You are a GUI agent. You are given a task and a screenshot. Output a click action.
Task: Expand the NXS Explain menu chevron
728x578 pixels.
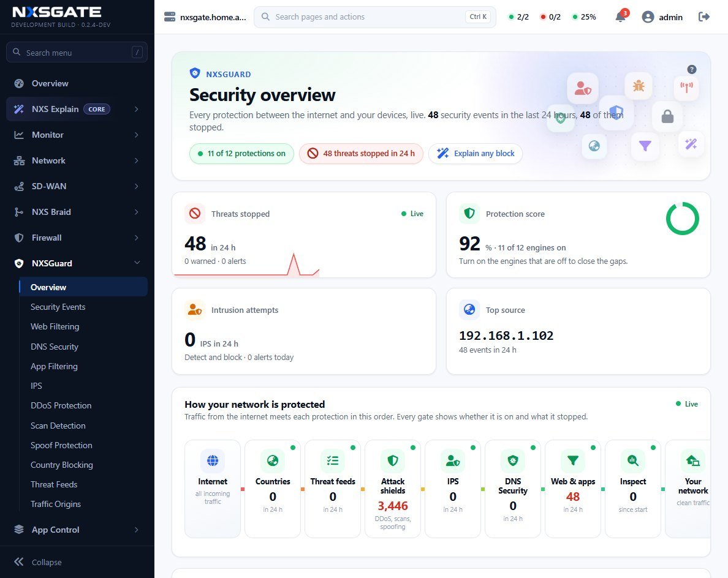[x=137, y=109]
